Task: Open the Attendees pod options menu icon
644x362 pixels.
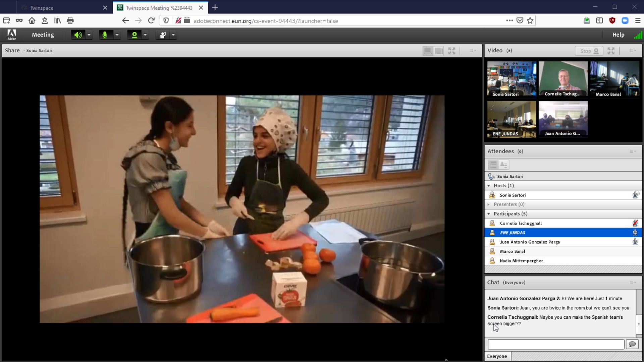Action: (x=633, y=152)
